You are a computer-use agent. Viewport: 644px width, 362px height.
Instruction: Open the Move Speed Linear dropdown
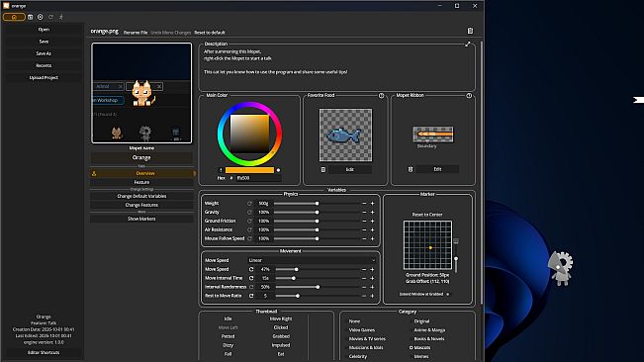[312, 260]
